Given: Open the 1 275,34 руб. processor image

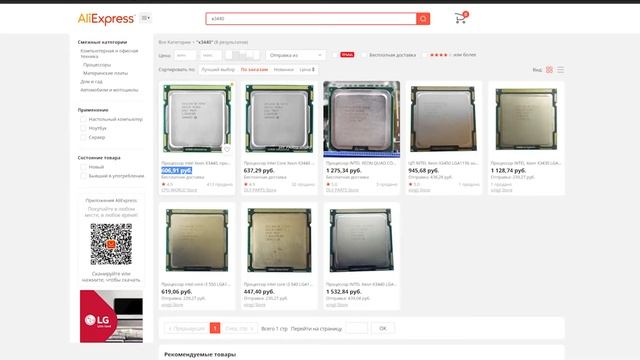Looking at the screenshot, I should tap(362, 119).
